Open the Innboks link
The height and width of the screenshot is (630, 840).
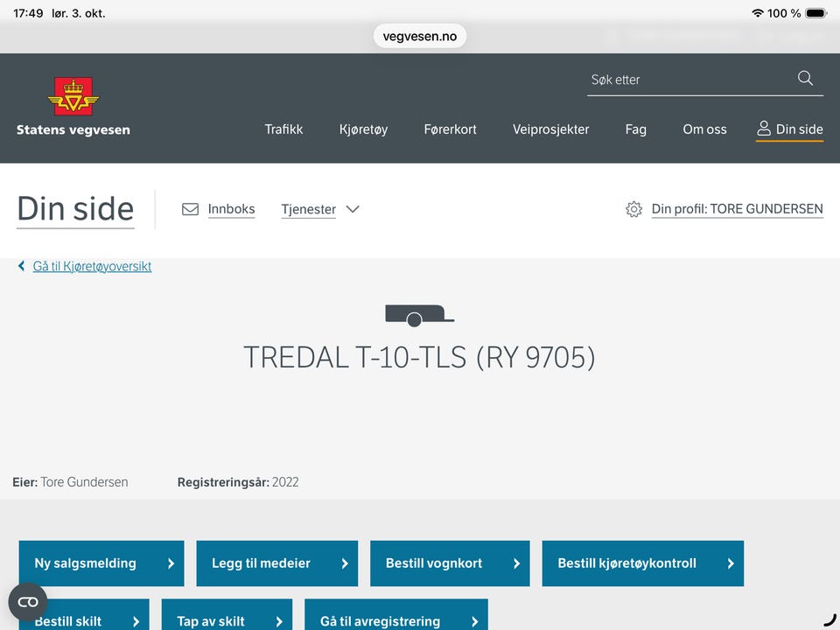pos(231,209)
